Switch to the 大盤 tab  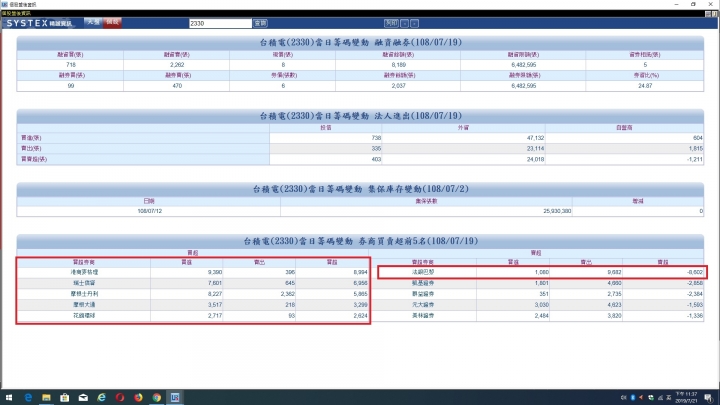[93, 22]
